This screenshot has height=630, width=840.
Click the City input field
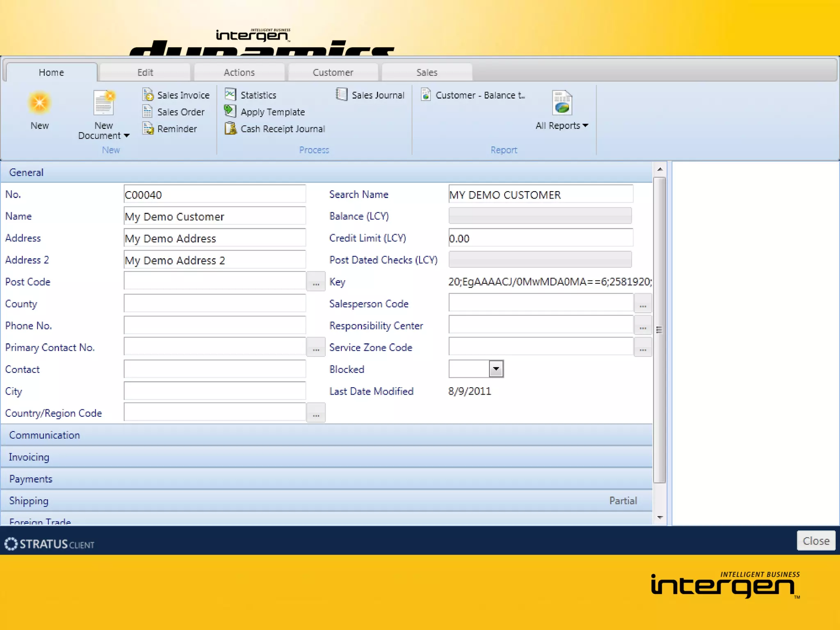215,391
